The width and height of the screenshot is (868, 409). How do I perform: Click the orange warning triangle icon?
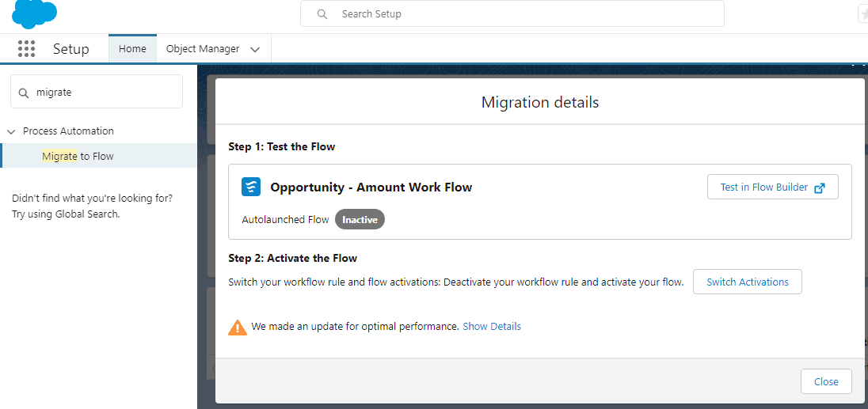click(x=238, y=327)
